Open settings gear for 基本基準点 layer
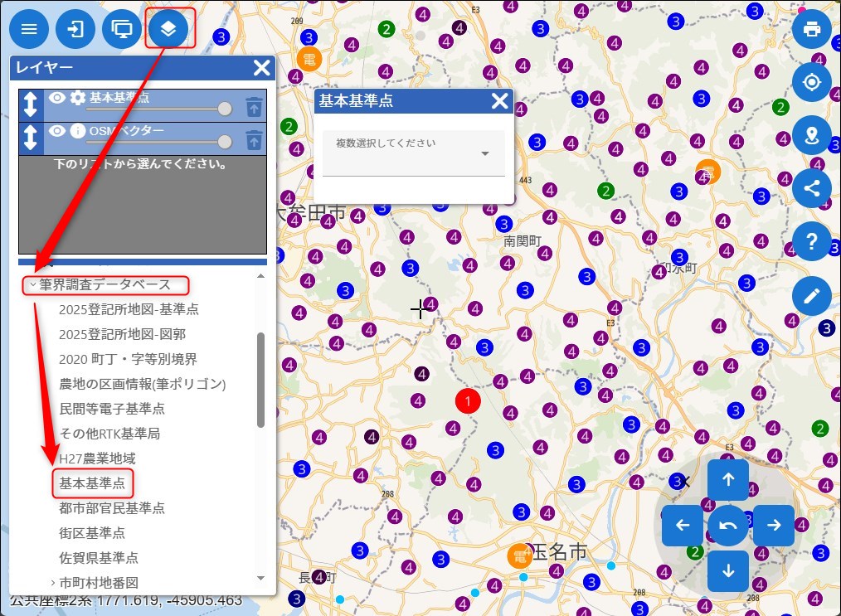This screenshot has width=841, height=616. click(78, 98)
